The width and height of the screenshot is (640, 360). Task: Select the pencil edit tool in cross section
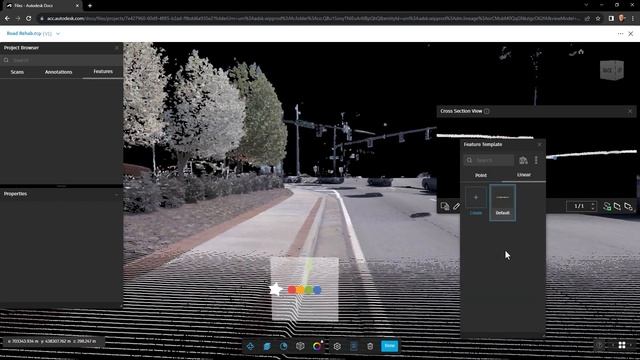(x=456, y=207)
